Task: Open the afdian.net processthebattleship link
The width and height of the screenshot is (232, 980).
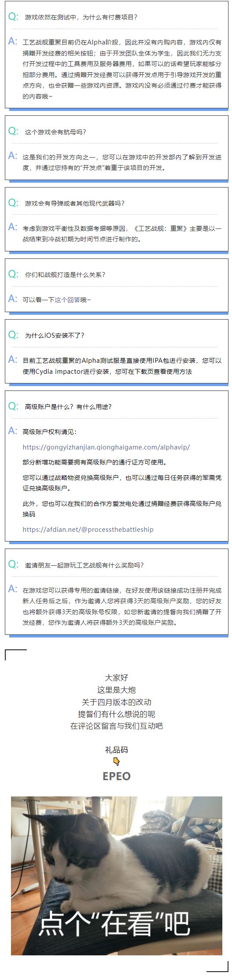Action: 88,529
